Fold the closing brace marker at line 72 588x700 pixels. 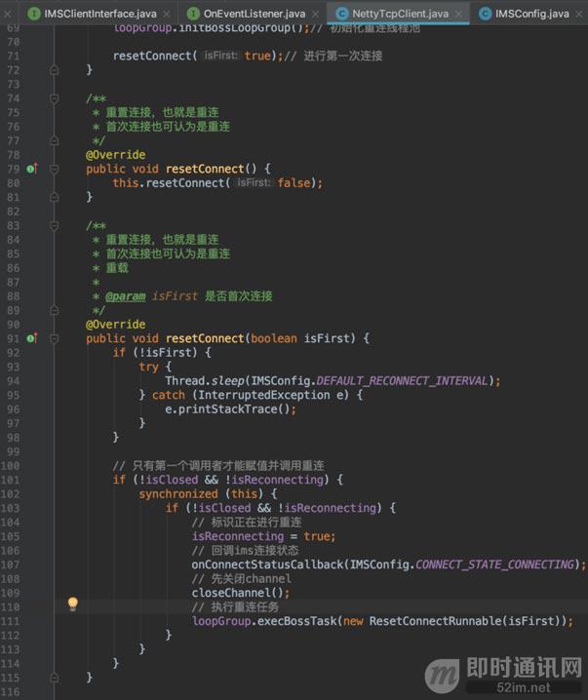point(54,70)
